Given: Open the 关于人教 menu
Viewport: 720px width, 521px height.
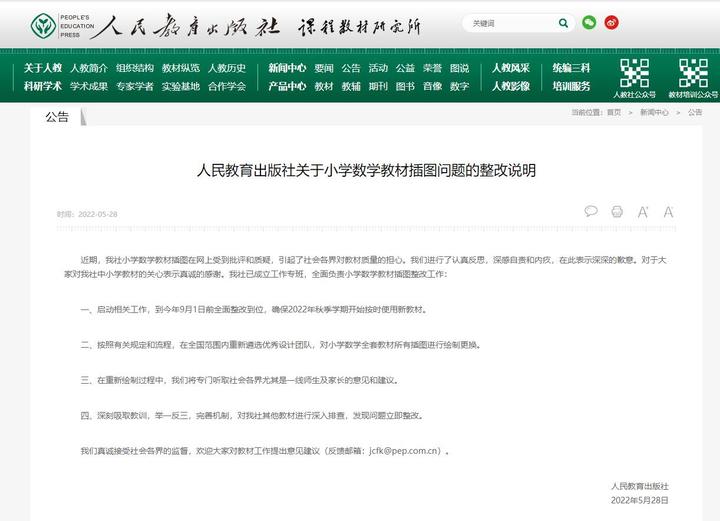Looking at the screenshot, I should coord(43,68).
